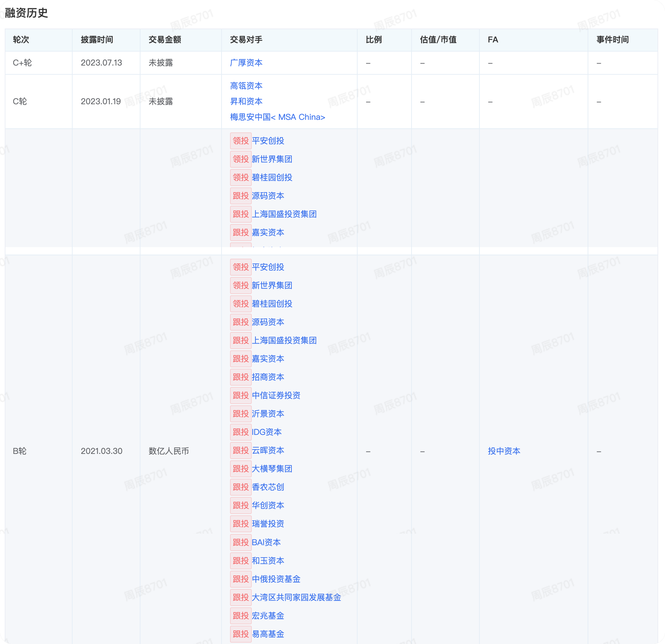The width and height of the screenshot is (665, 644).
Task: Click the IDG资本 link
Action: 267,432
